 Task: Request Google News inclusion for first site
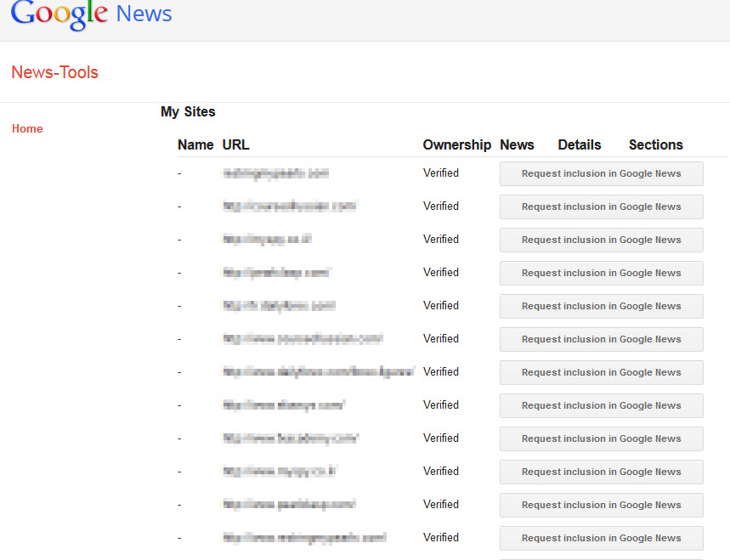(602, 173)
